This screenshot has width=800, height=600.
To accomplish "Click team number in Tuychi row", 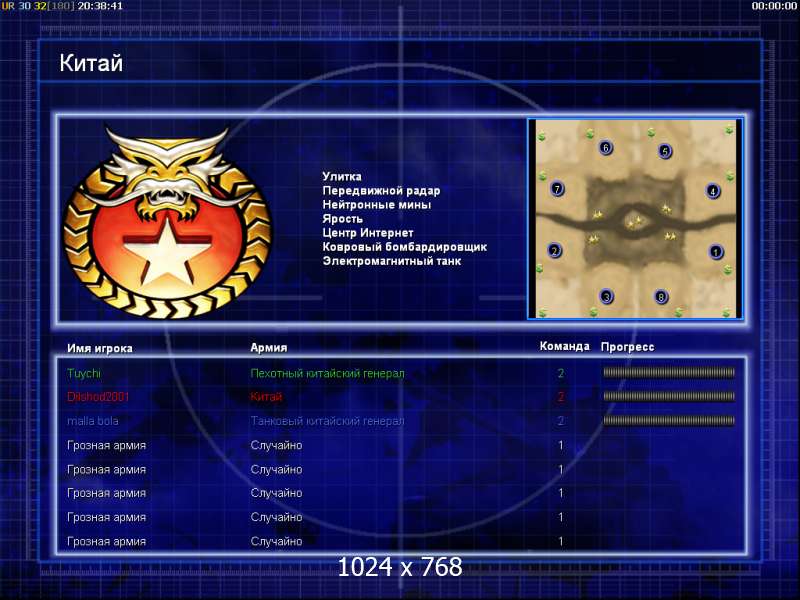I will [561, 373].
